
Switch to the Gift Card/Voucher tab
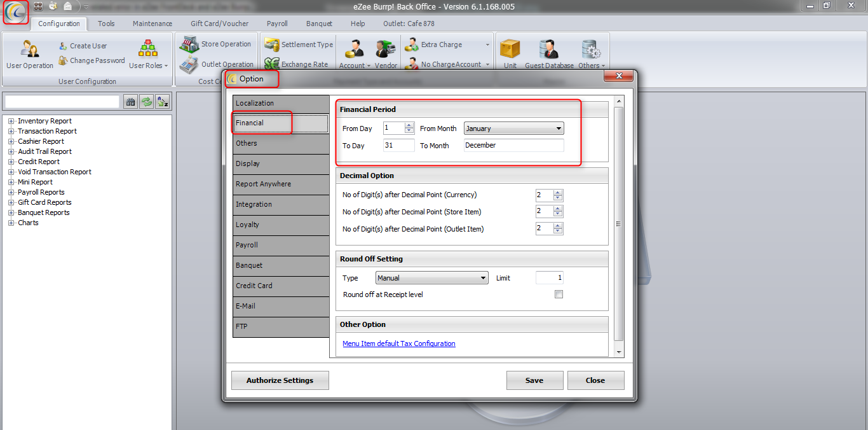point(220,24)
